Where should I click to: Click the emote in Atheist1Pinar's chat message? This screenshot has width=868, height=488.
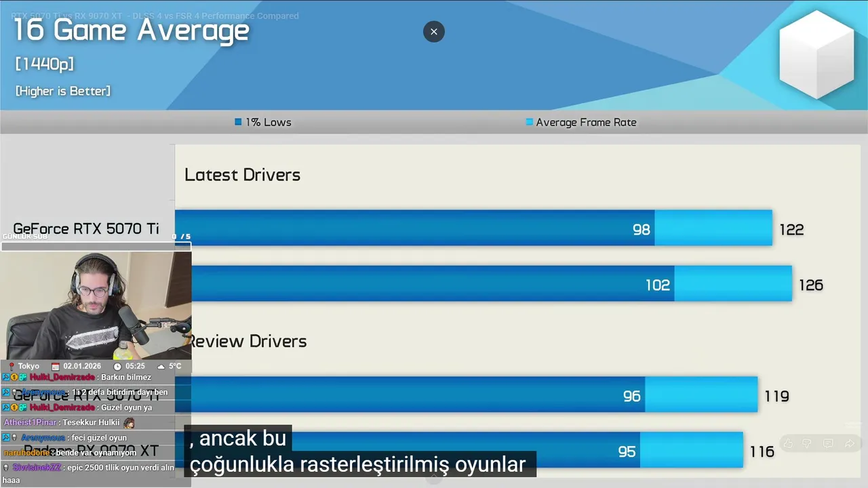click(x=129, y=423)
